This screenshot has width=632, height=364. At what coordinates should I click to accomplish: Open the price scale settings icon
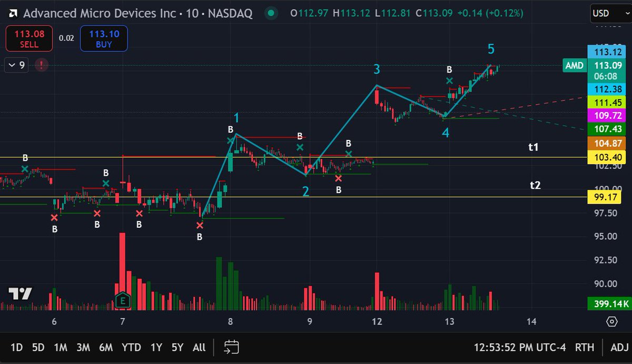(x=611, y=321)
